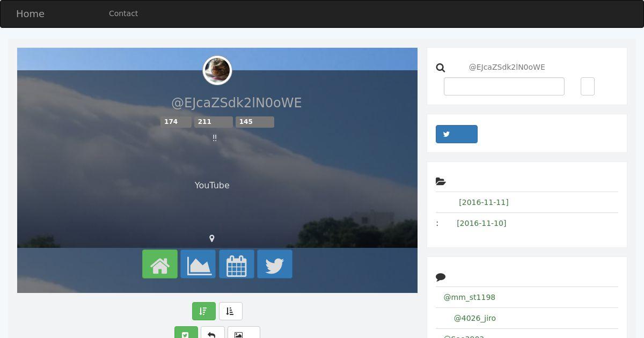Click the YouTube text in profile

pos(212,185)
